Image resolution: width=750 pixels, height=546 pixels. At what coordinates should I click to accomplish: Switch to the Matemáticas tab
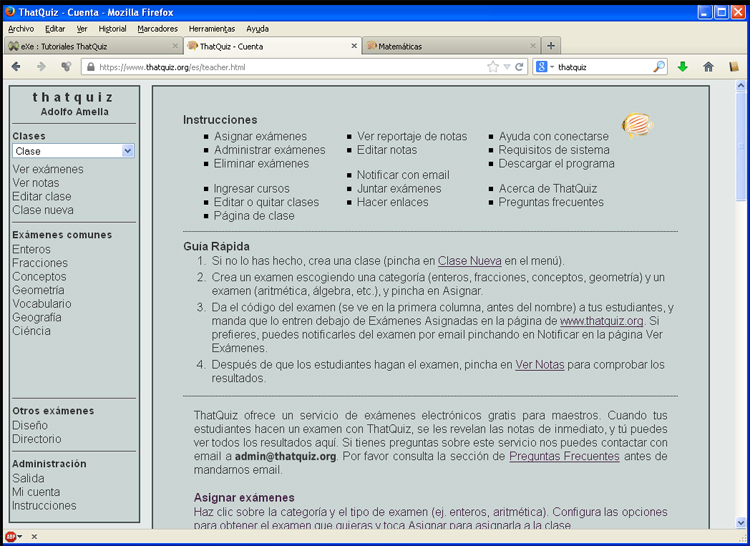click(451, 46)
